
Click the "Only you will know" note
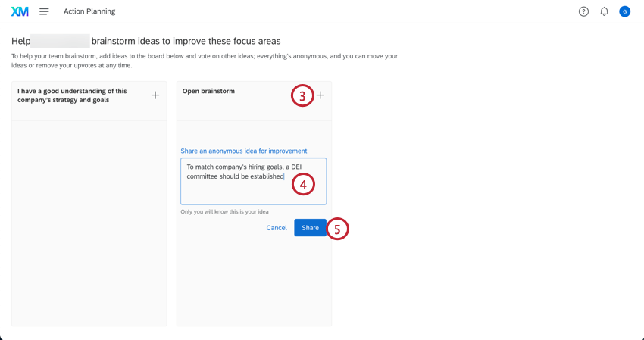click(x=224, y=211)
